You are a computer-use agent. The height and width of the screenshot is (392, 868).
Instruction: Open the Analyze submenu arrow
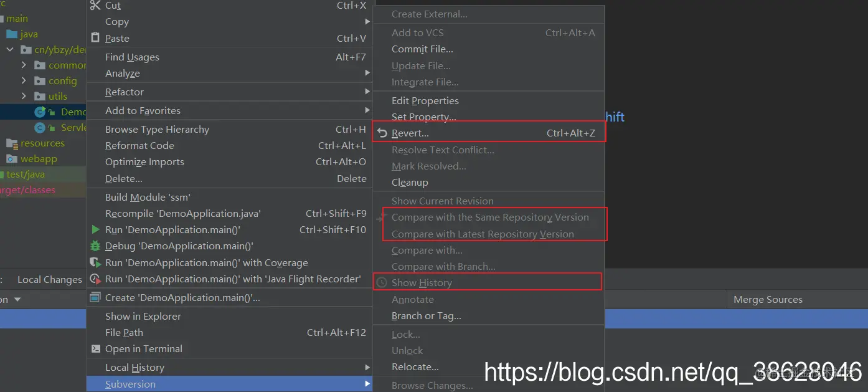point(367,74)
